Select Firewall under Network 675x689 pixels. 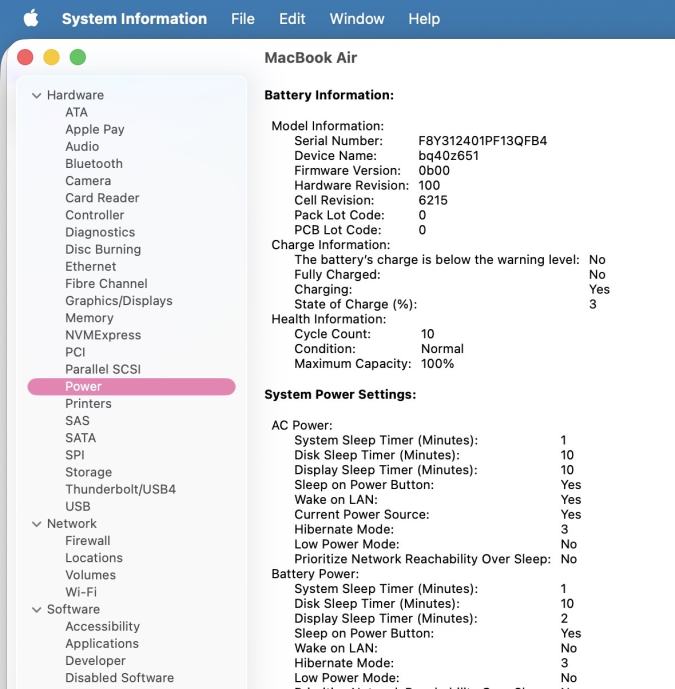point(88,541)
